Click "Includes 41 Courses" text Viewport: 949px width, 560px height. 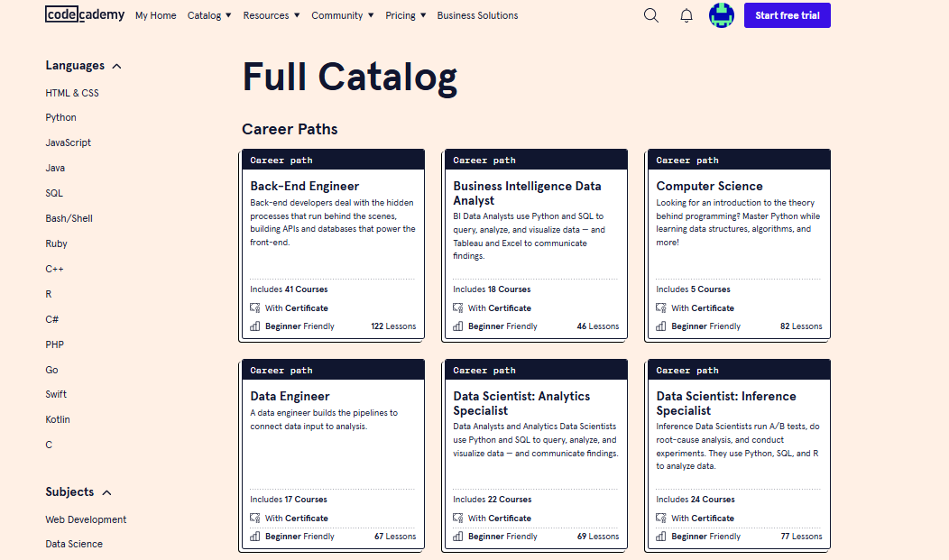tap(289, 289)
